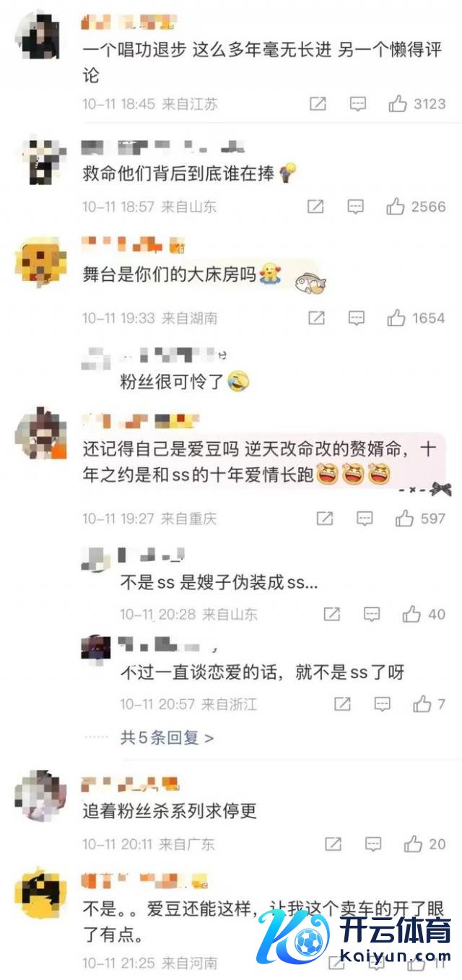Like the comment with 597 likes

(x=421, y=519)
